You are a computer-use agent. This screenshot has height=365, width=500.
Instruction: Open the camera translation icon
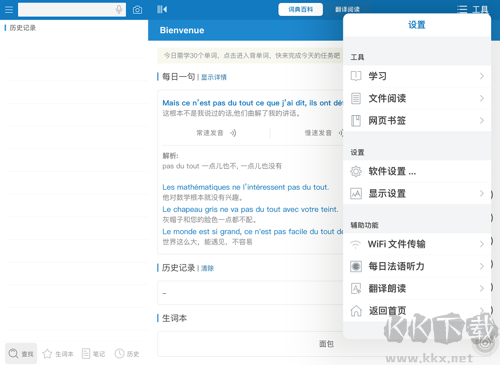(137, 10)
